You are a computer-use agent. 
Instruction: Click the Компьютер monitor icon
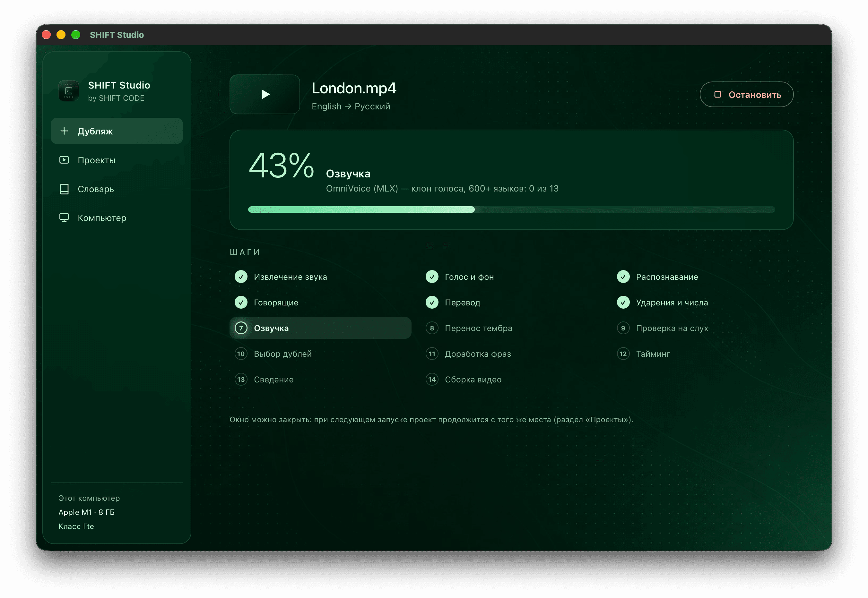point(64,218)
